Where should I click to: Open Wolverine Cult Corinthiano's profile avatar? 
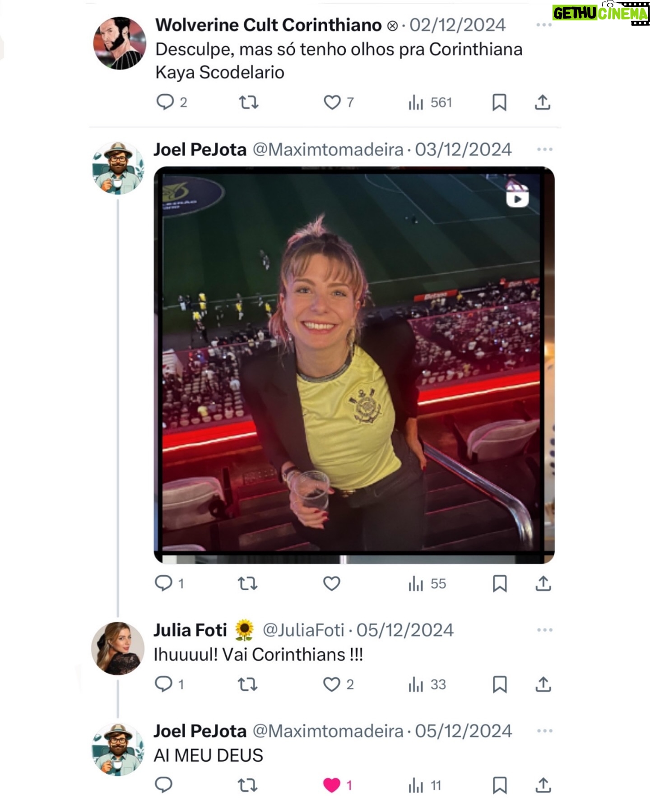120,43
